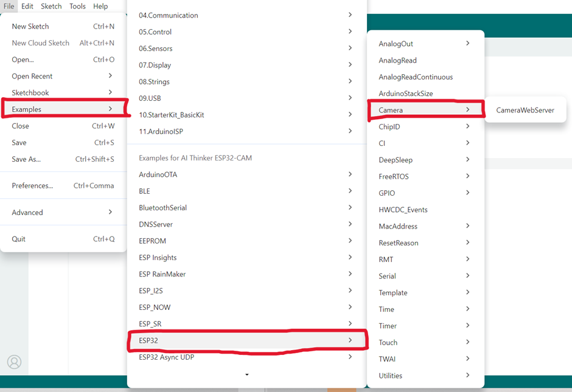Open the Tools menu
Viewport: 572px width, 392px height.
coord(77,6)
